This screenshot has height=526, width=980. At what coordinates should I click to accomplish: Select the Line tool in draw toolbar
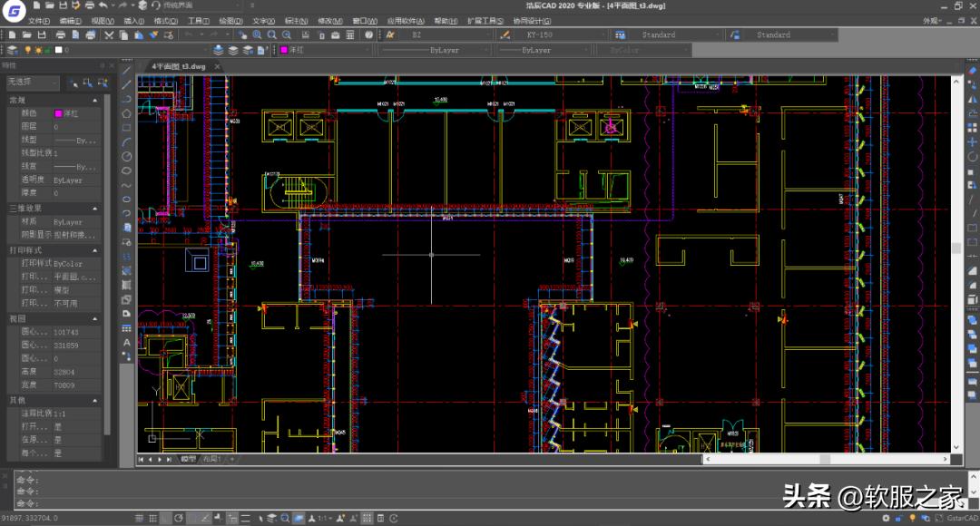(127, 69)
